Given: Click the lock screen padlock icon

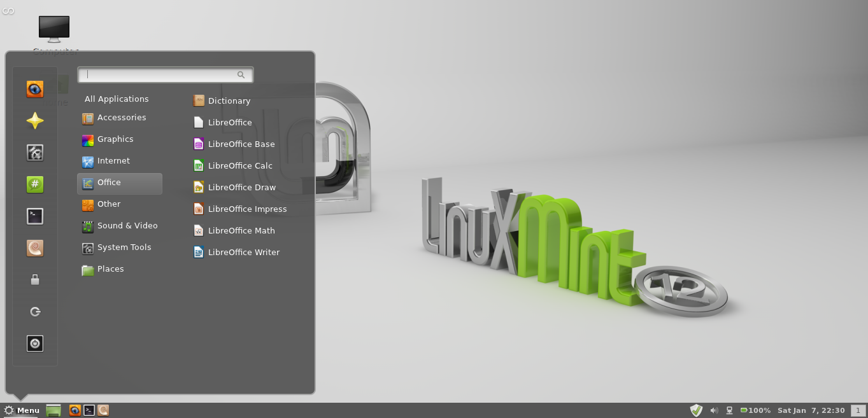Looking at the screenshot, I should pyautogui.click(x=35, y=280).
